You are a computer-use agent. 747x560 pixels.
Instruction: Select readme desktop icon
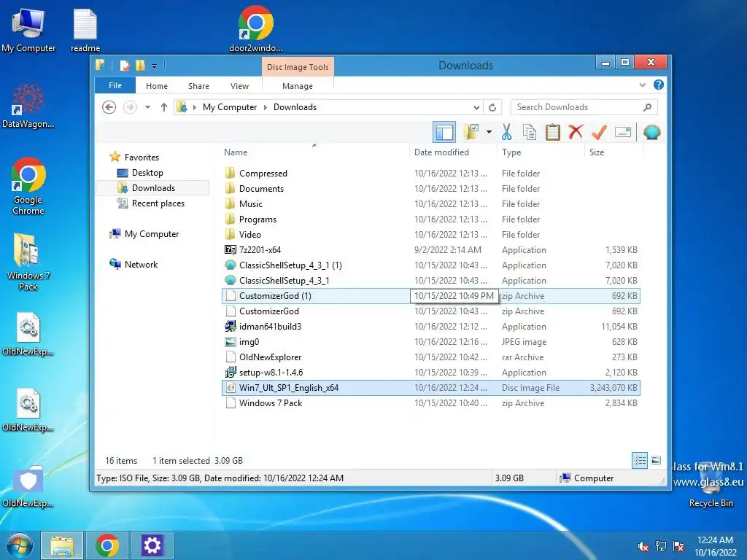coord(85,31)
